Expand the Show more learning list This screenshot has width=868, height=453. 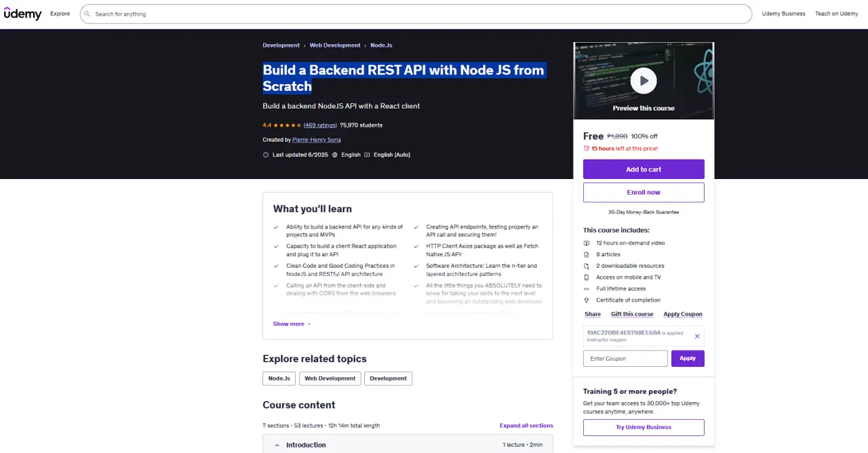[x=292, y=324]
